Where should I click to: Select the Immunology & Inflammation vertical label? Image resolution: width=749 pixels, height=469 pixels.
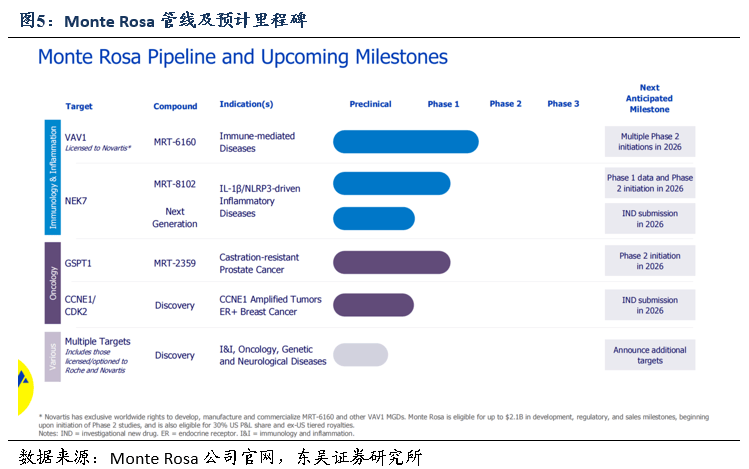[52, 176]
